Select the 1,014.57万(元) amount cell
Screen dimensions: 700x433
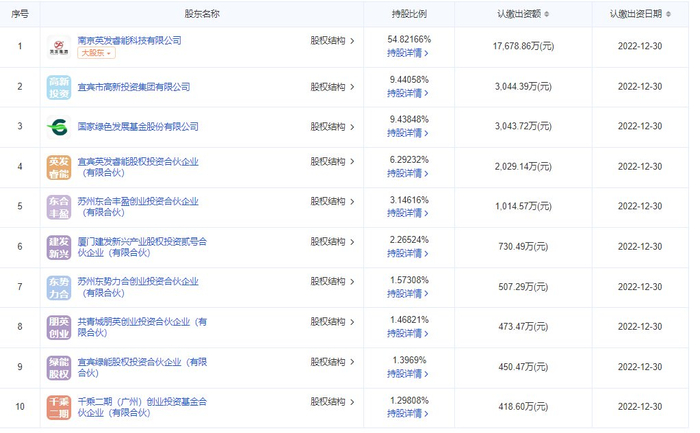(523, 206)
